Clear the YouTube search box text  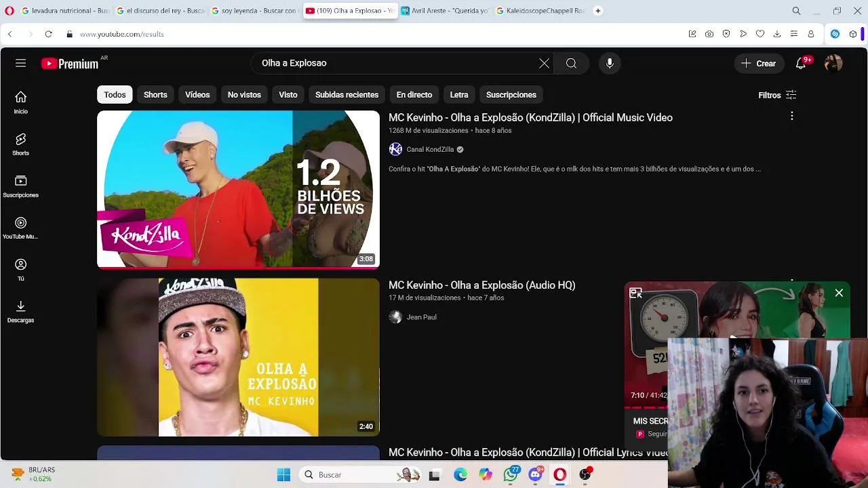[x=544, y=63]
